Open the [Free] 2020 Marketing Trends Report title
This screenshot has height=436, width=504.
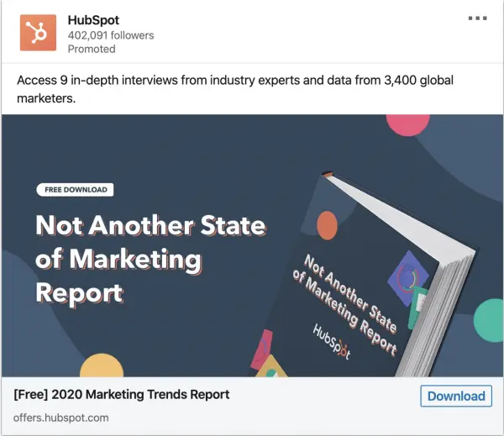coord(122,395)
